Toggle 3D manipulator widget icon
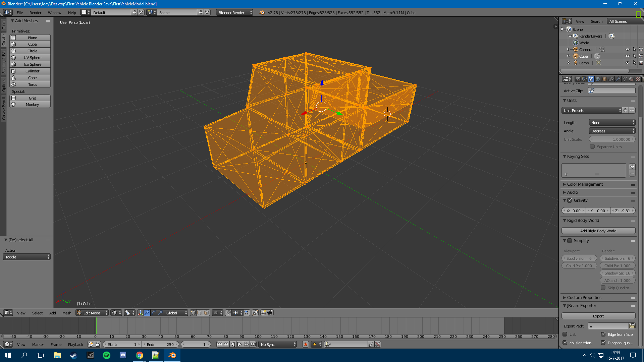This screenshot has height=362, width=644. coord(141,313)
